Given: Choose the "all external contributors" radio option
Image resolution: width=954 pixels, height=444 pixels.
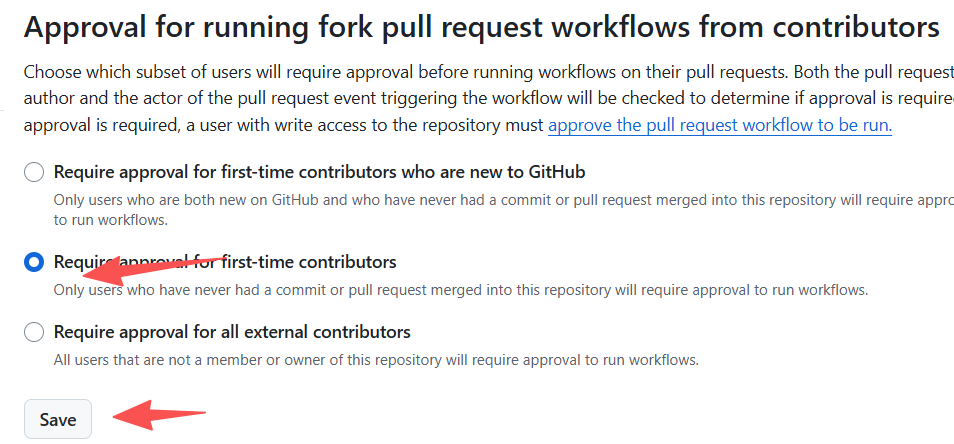Looking at the screenshot, I should pyautogui.click(x=34, y=332).
